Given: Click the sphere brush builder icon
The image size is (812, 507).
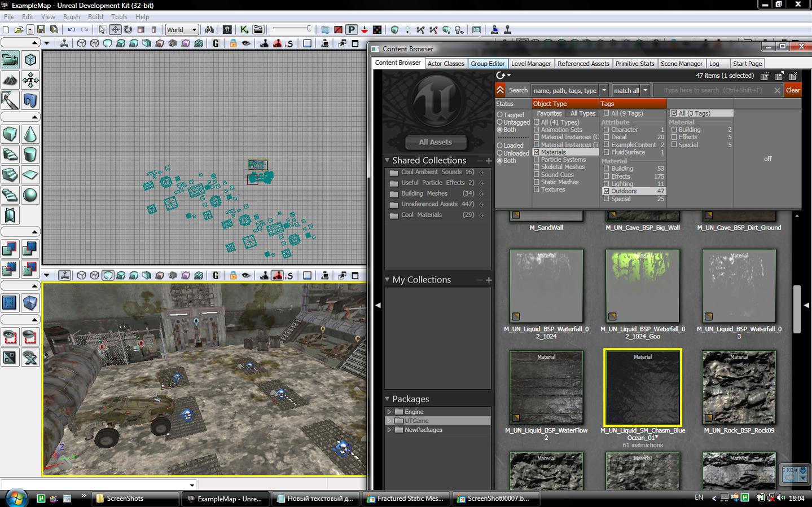Looking at the screenshot, I should pyautogui.click(x=30, y=195).
